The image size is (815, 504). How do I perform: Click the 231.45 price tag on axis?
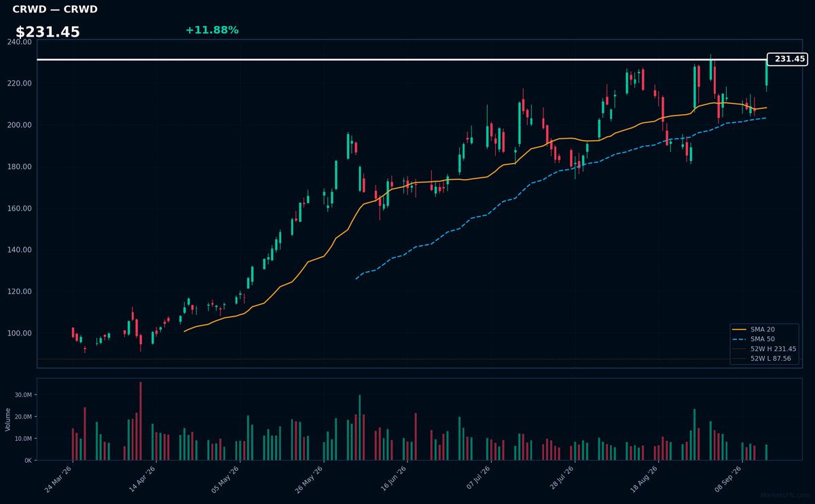click(787, 59)
